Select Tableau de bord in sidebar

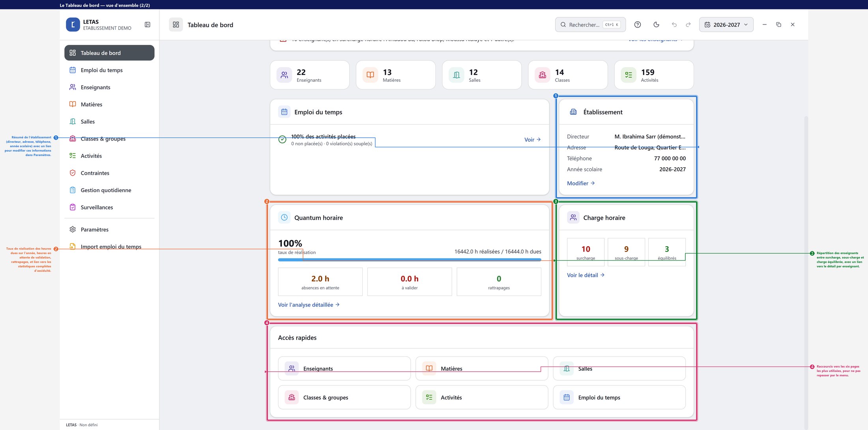109,53
